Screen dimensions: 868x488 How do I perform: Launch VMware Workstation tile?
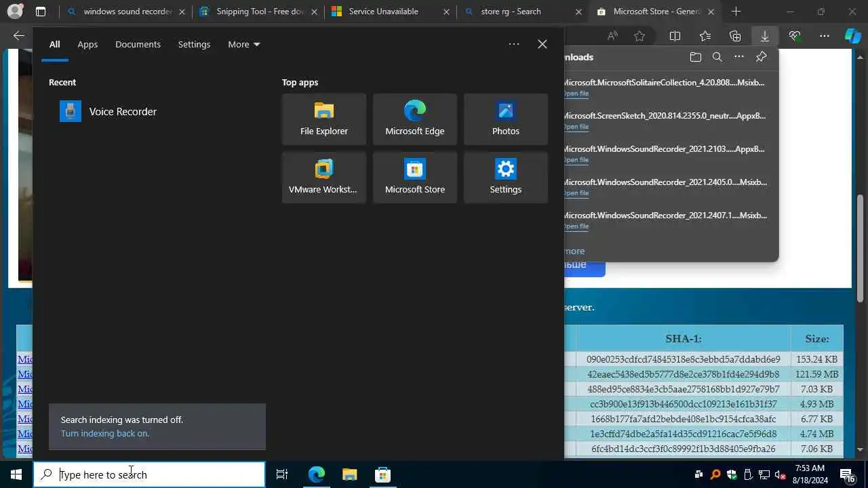point(324,178)
